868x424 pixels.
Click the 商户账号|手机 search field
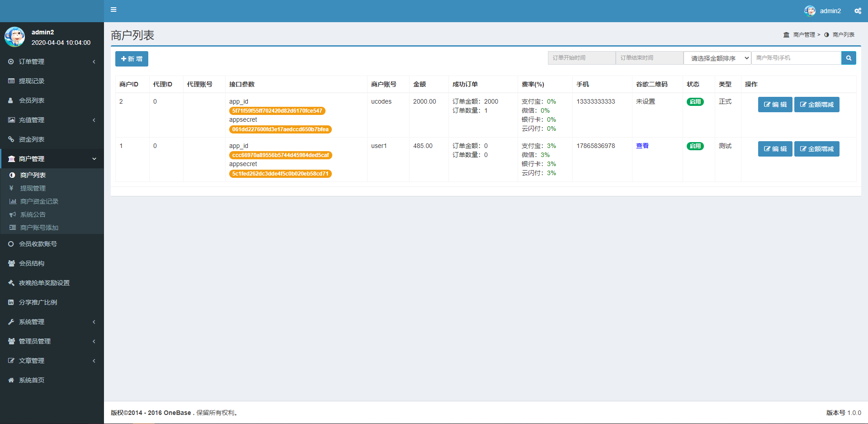click(x=796, y=58)
